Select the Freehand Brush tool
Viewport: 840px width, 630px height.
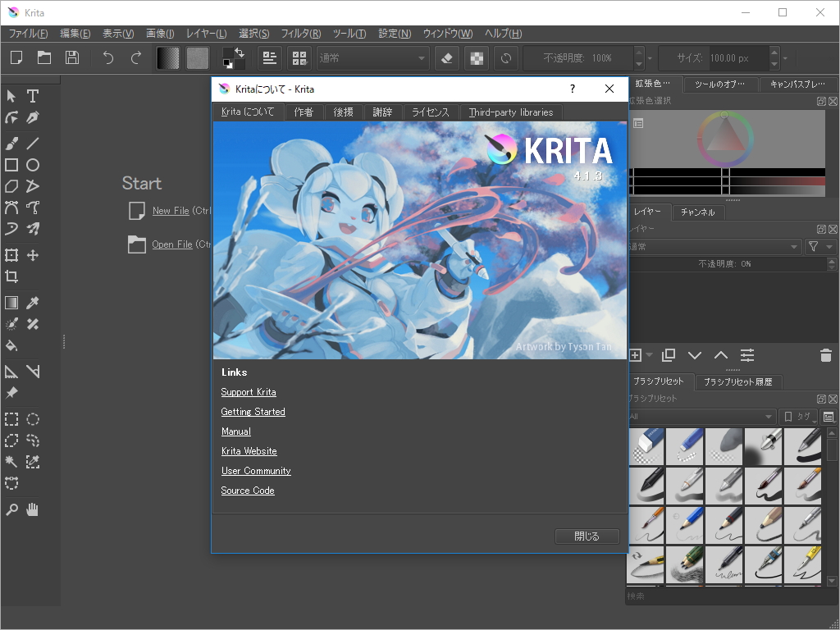11,143
